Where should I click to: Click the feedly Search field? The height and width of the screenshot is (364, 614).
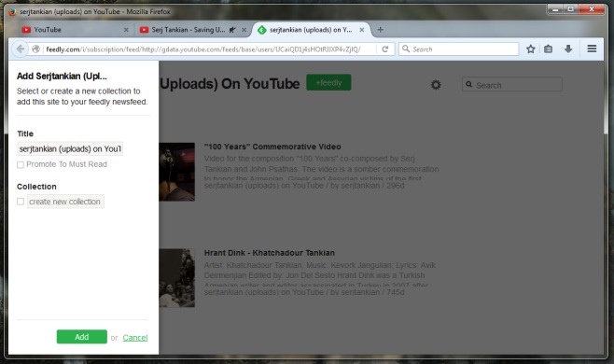click(x=512, y=85)
